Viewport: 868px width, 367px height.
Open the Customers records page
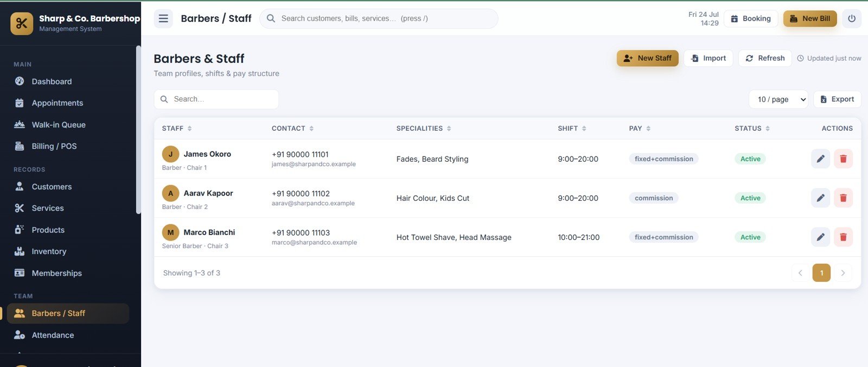[68, 187]
